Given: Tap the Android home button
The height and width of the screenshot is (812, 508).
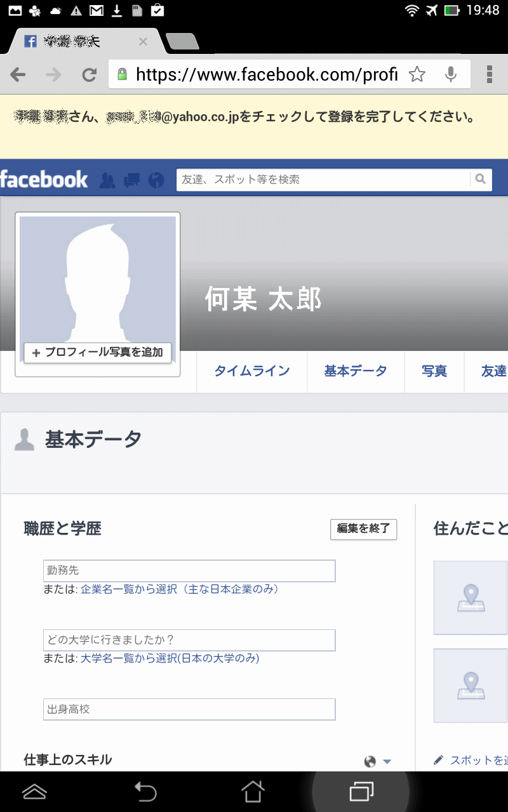Looking at the screenshot, I should click(x=252, y=791).
